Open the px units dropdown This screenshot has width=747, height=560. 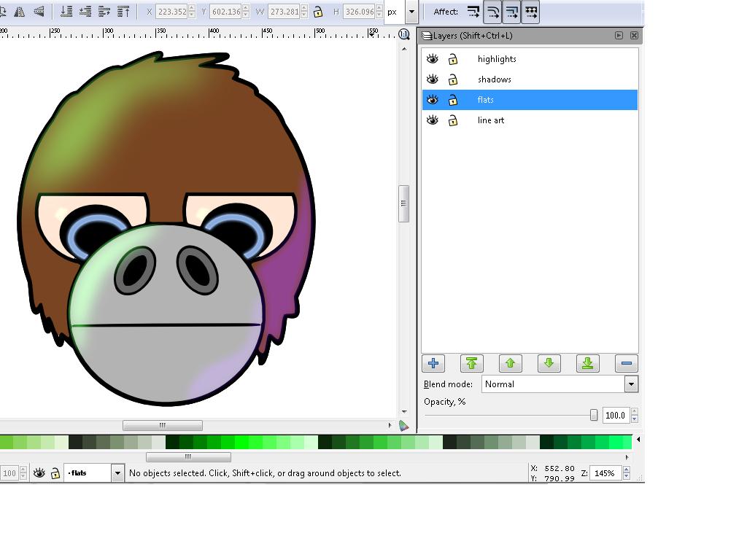click(x=411, y=12)
